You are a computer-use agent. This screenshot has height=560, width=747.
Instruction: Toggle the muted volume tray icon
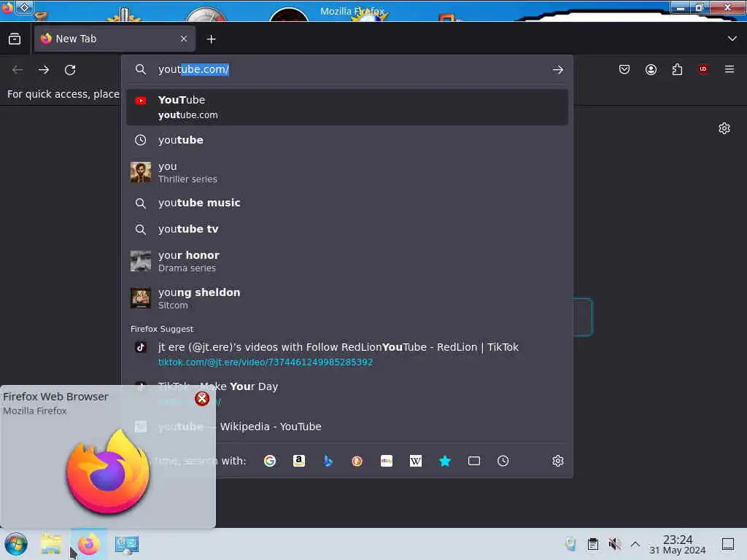click(614, 544)
